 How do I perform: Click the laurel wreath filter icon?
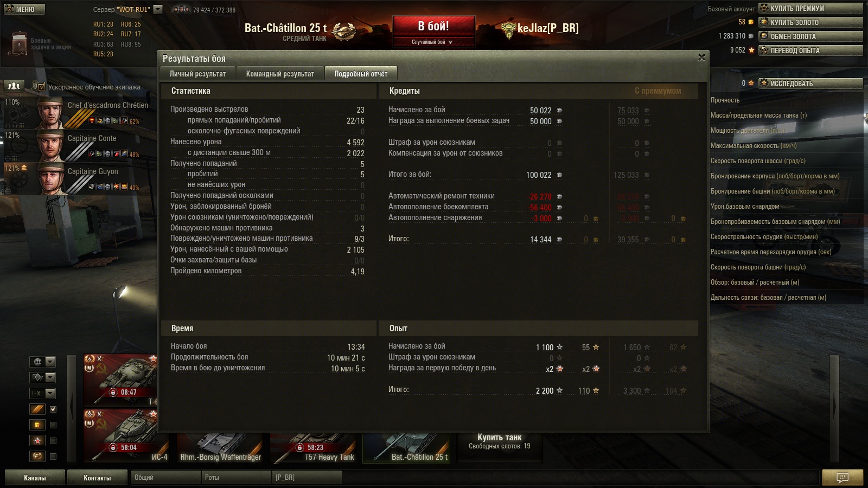(37, 456)
